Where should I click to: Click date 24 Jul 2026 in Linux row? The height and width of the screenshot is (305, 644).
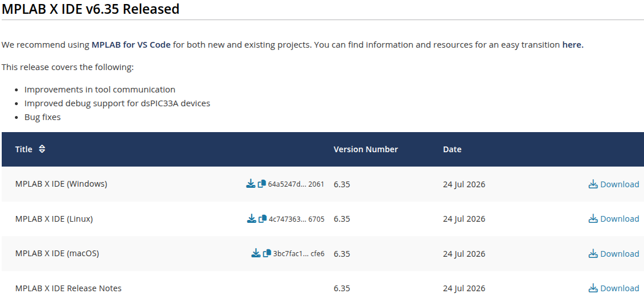(464, 219)
